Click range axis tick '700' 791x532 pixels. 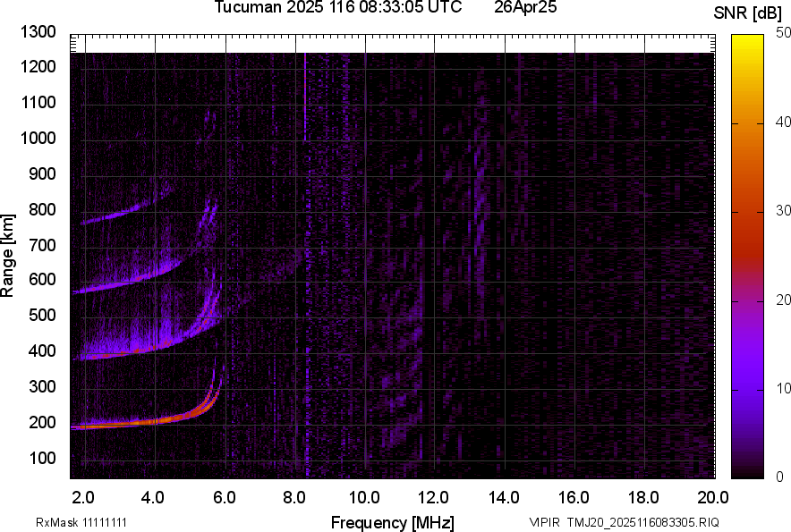pos(42,245)
